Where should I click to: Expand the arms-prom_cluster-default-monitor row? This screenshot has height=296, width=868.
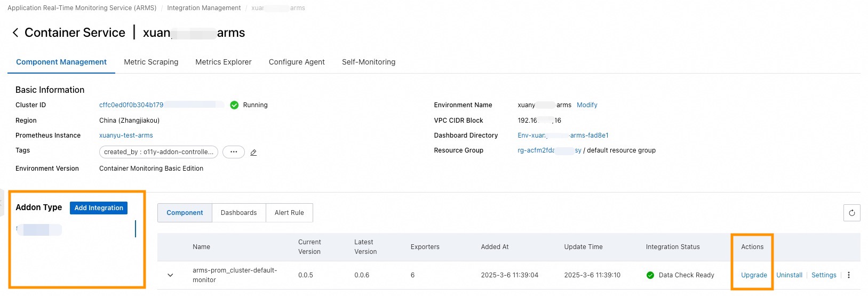tap(170, 275)
